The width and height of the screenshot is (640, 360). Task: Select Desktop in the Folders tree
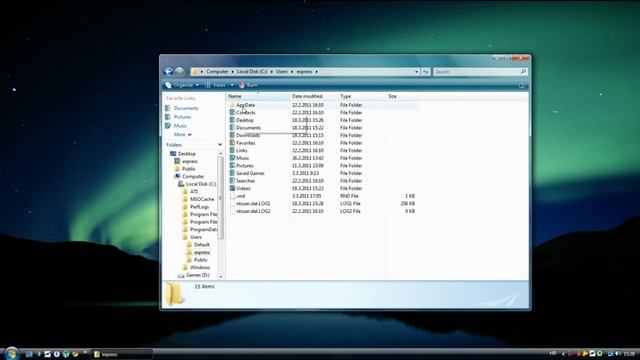187,153
